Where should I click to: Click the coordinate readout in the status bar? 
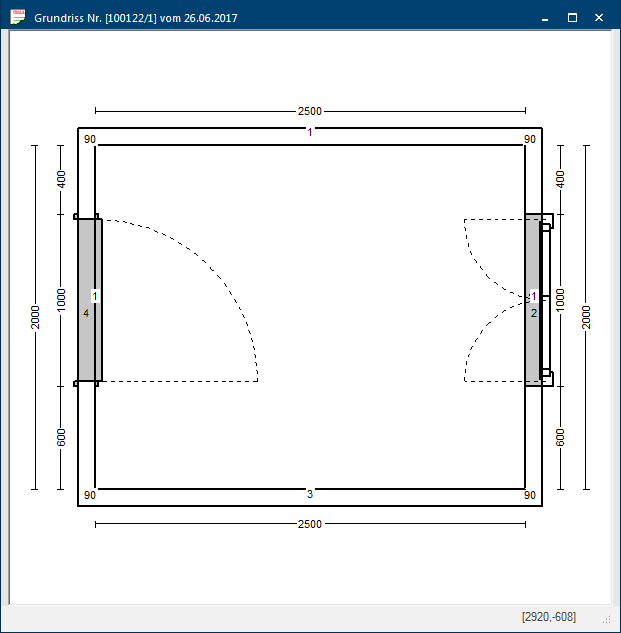548,618
